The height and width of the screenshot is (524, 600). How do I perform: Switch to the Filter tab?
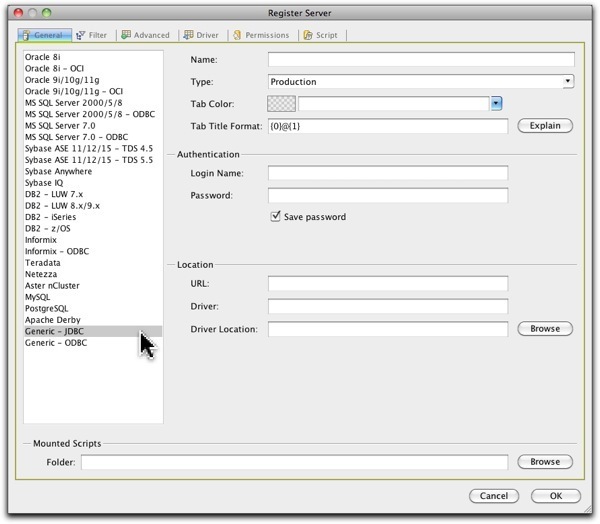pos(91,35)
